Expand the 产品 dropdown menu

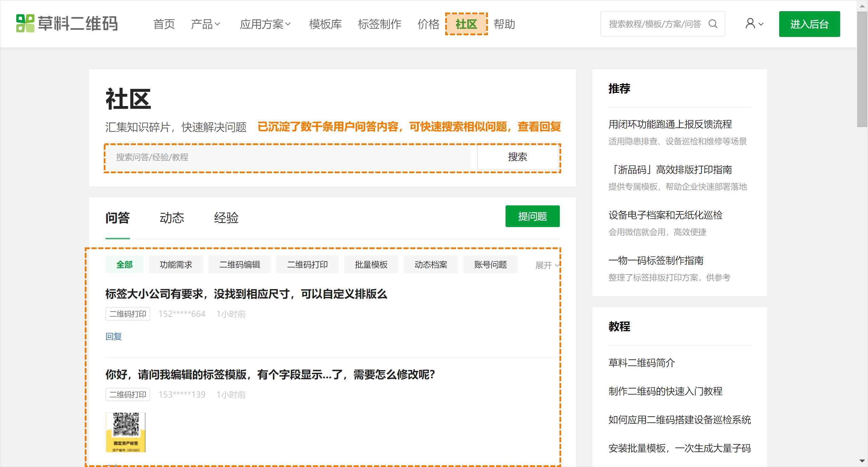point(206,24)
